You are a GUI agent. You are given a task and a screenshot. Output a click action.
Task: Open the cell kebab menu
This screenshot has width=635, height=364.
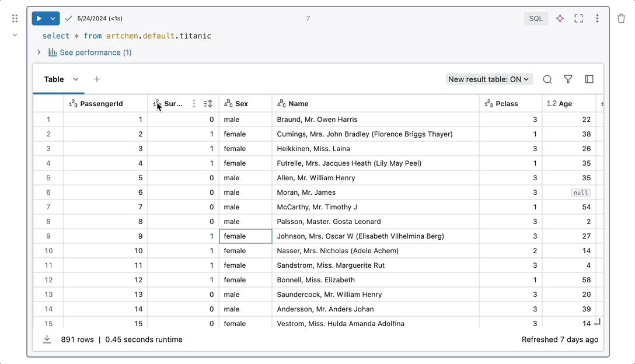tap(597, 19)
